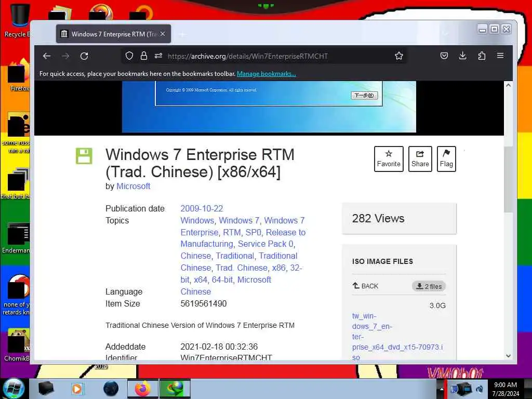Open the Trad. Chinese topic link
This screenshot has height=399, width=532.
coord(242,268)
